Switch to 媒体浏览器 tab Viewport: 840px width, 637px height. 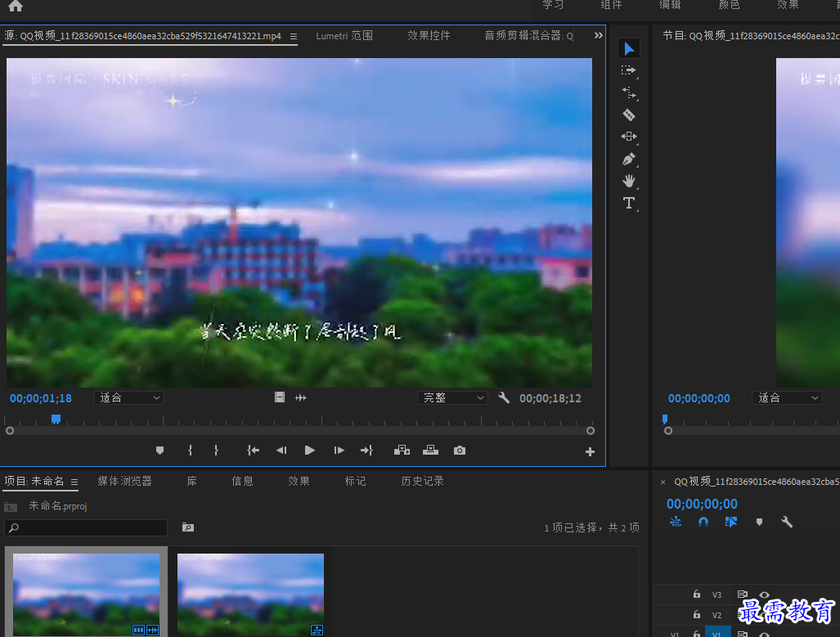point(125,481)
